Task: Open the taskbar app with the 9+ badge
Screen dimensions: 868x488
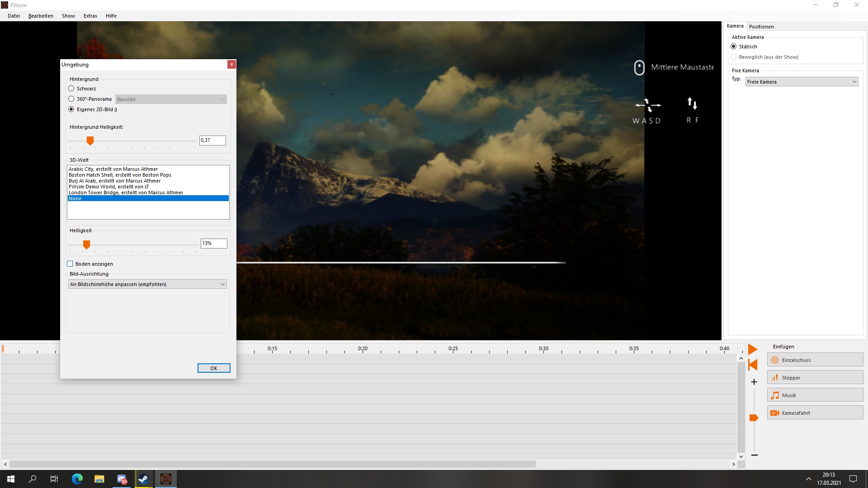Action: (122, 479)
